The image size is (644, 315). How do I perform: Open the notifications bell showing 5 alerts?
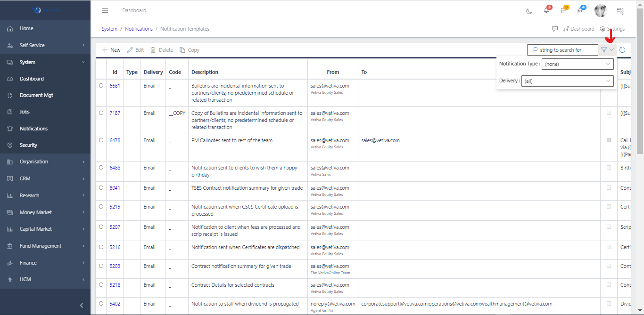[546, 11]
